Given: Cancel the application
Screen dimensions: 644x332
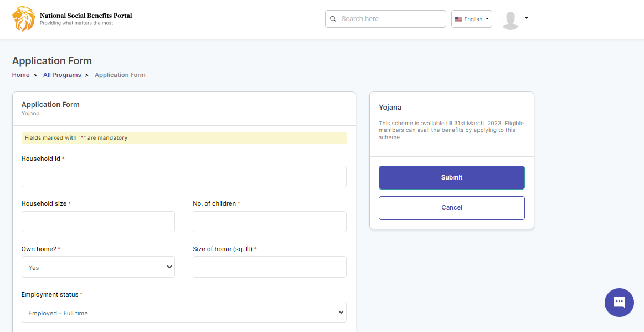Looking at the screenshot, I should (x=451, y=208).
